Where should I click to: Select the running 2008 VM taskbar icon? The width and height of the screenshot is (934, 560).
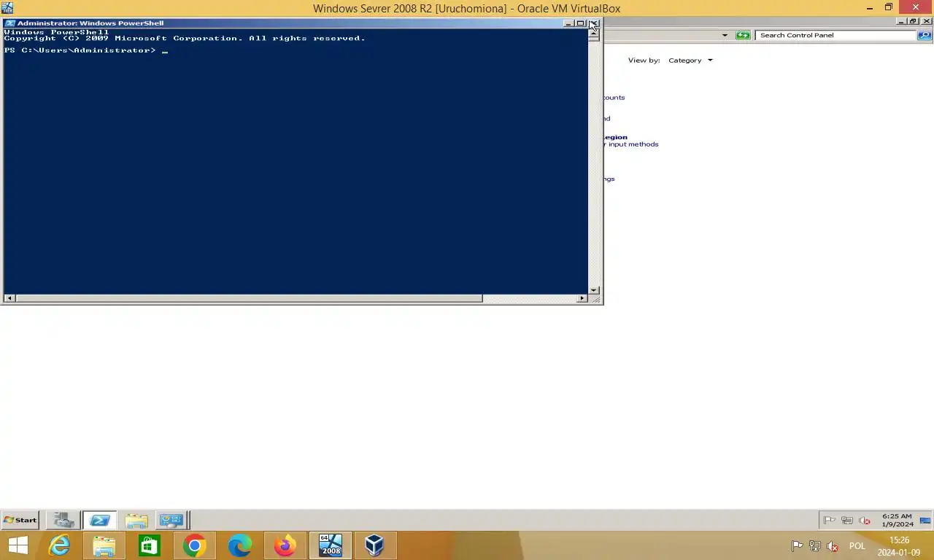click(331, 545)
